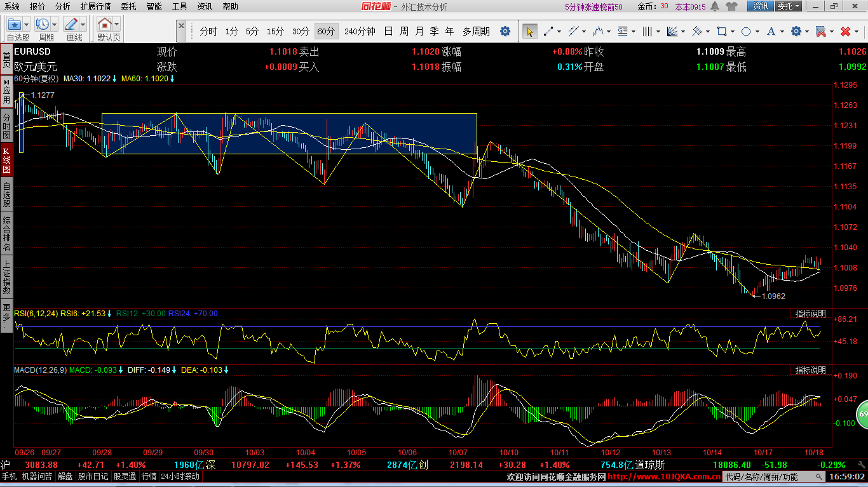Viewport: 868px width, 487px height.
Task: Select the fan lines drawing tool
Action: tap(672, 31)
